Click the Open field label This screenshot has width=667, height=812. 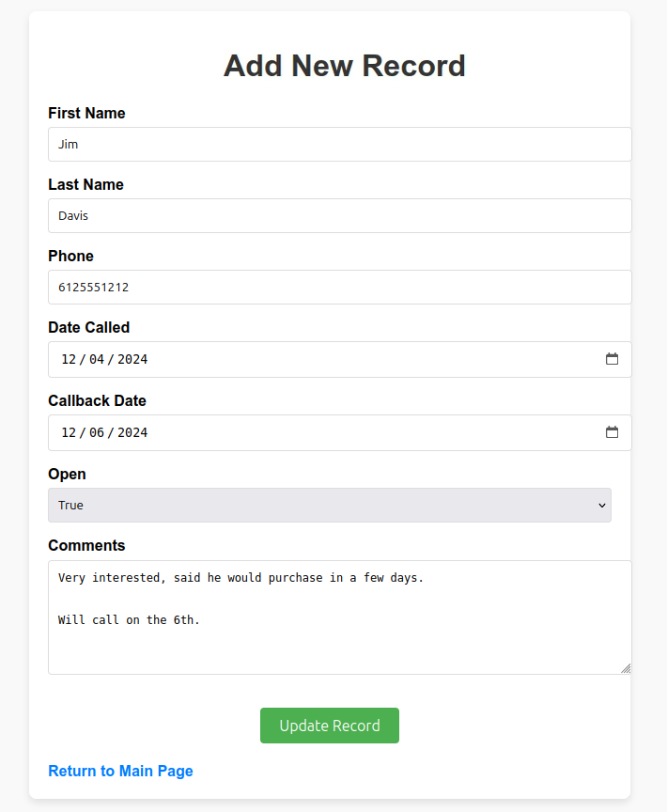click(x=67, y=474)
